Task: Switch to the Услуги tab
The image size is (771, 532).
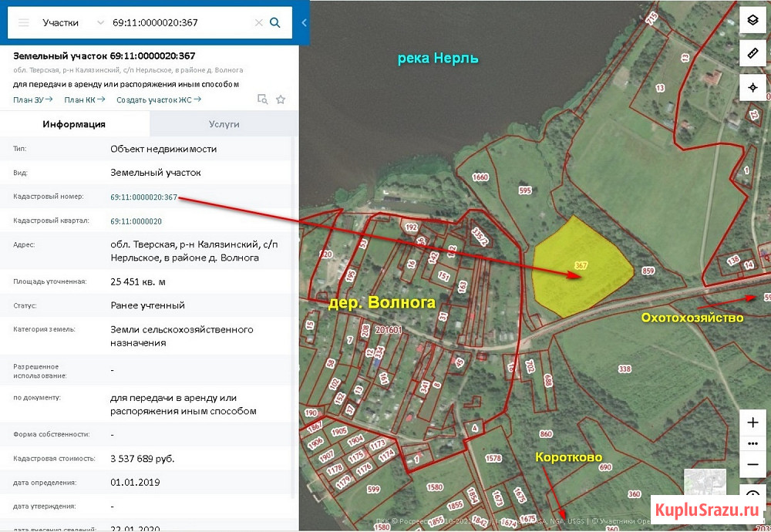Action: (x=224, y=124)
